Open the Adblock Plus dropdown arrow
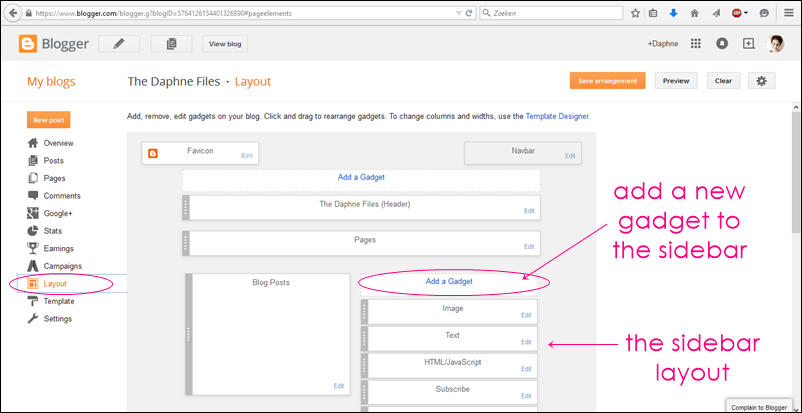Image resolution: width=802 pixels, height=413 pixels. coord(746,14)
